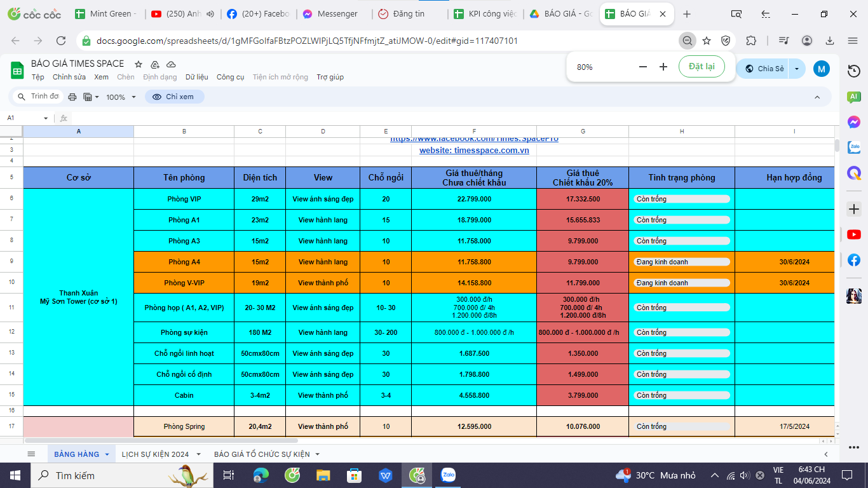
Task: Open Messenger from the browser sidebar
Action: click(x=853, y=122)
